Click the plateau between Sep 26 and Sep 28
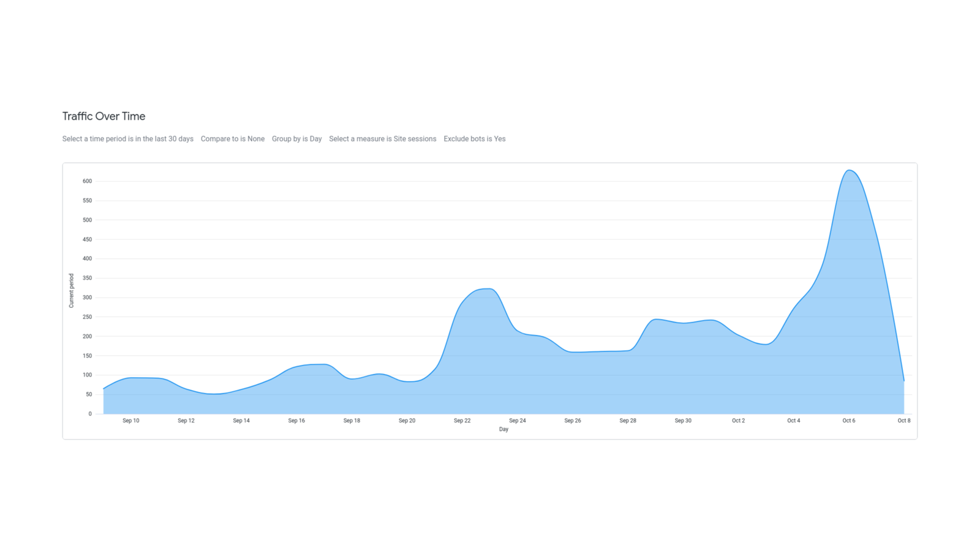This screenshot has height=551, width=980. tap(600, 351)
